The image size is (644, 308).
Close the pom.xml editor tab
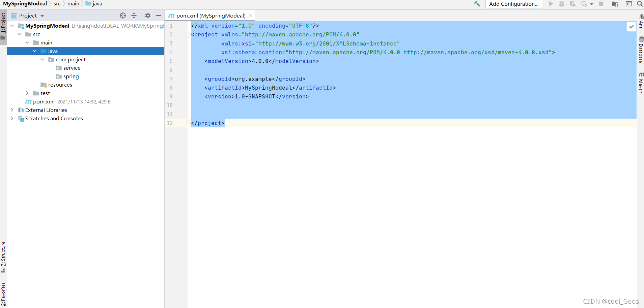pos(250,16)
